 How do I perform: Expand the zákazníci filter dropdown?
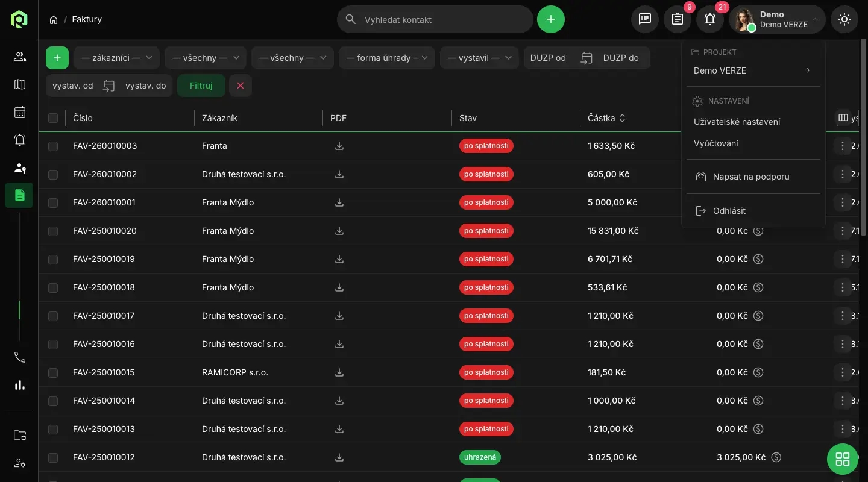(116, 58)
